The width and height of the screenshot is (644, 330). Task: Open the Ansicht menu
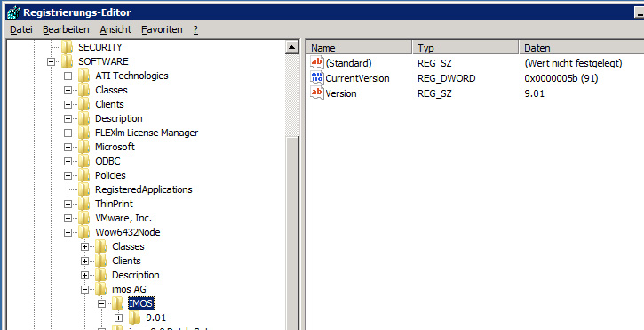point(115,29)
